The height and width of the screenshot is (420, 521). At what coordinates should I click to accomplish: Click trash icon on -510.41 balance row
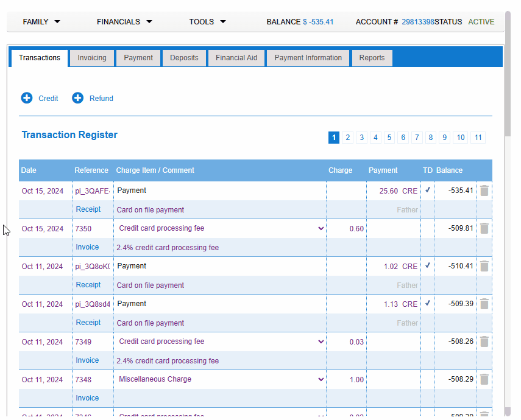point(484,266)
